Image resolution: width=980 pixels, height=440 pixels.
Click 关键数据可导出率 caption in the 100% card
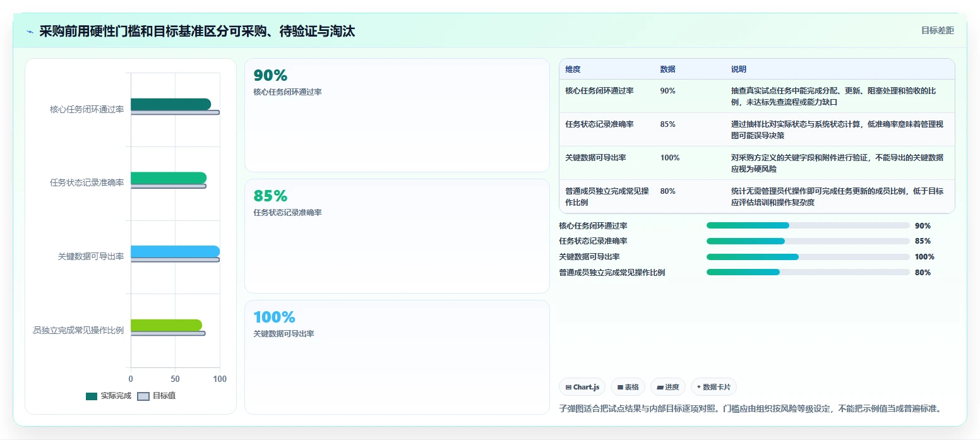(x=284, y=334)
